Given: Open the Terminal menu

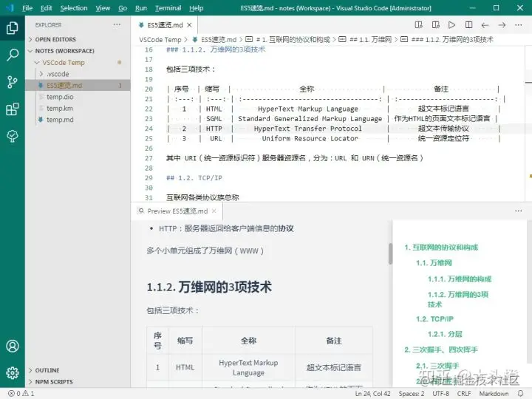Looking at the screenshot, I should point(168,8).
